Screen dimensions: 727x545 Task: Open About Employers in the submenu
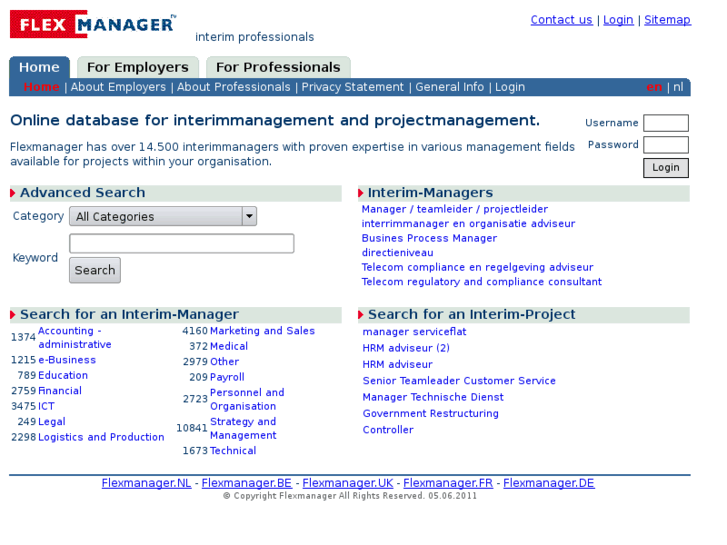click(x=118, y=87)
